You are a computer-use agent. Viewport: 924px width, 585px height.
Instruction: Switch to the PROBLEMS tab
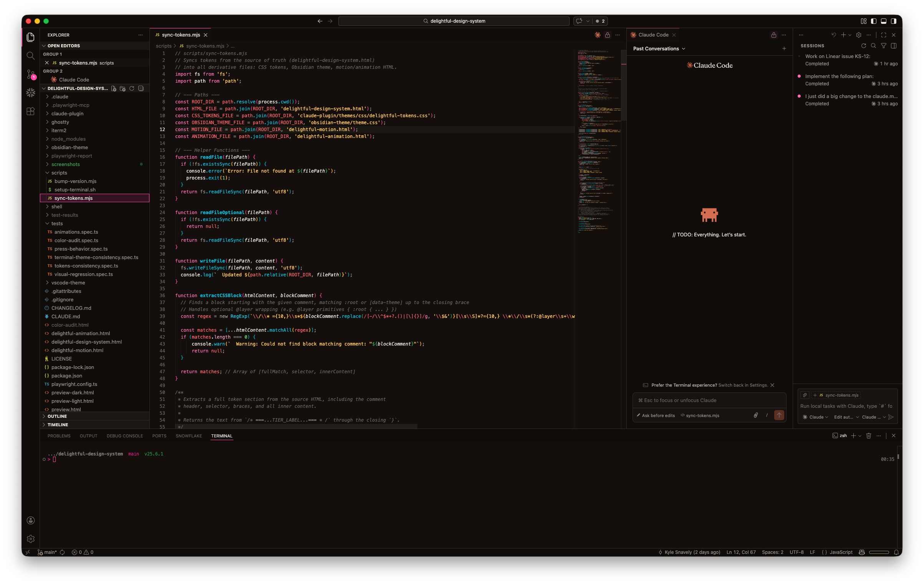tap(59, 436)
